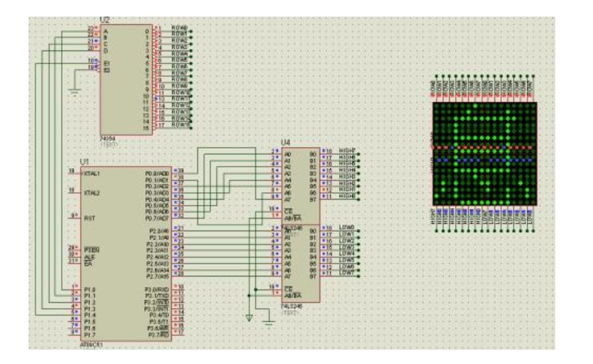Viewport: 593px width, 364px height.
Task: Click the ROW net label on U2 pin 17
Action: [x=182, y=124]
